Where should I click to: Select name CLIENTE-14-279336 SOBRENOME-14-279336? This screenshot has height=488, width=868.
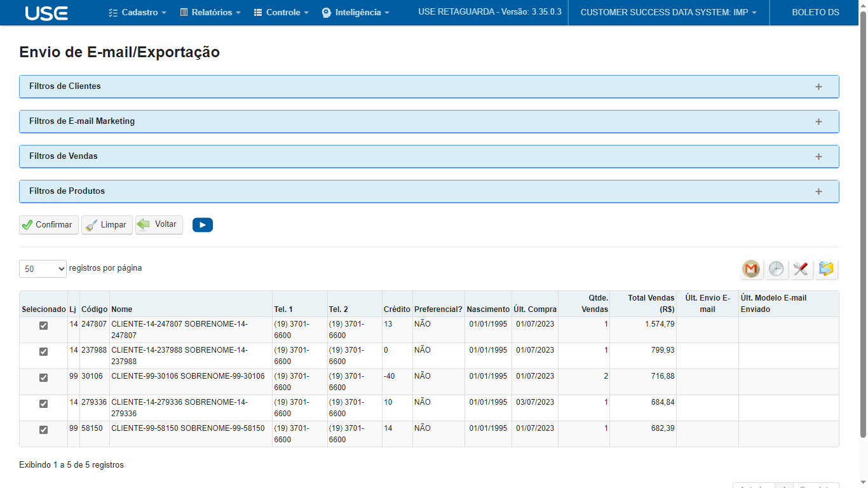click(x=179, y=407)
